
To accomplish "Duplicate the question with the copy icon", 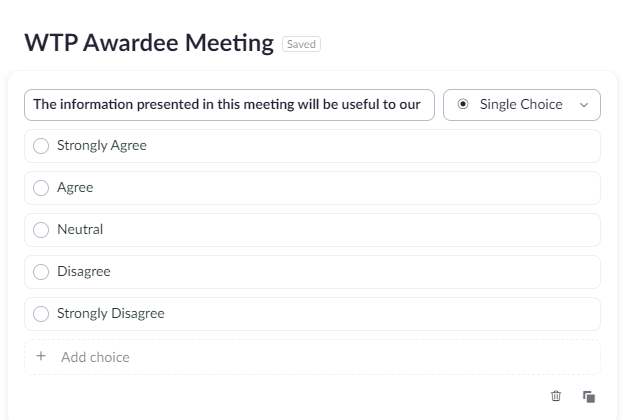I will click(589, 396).
